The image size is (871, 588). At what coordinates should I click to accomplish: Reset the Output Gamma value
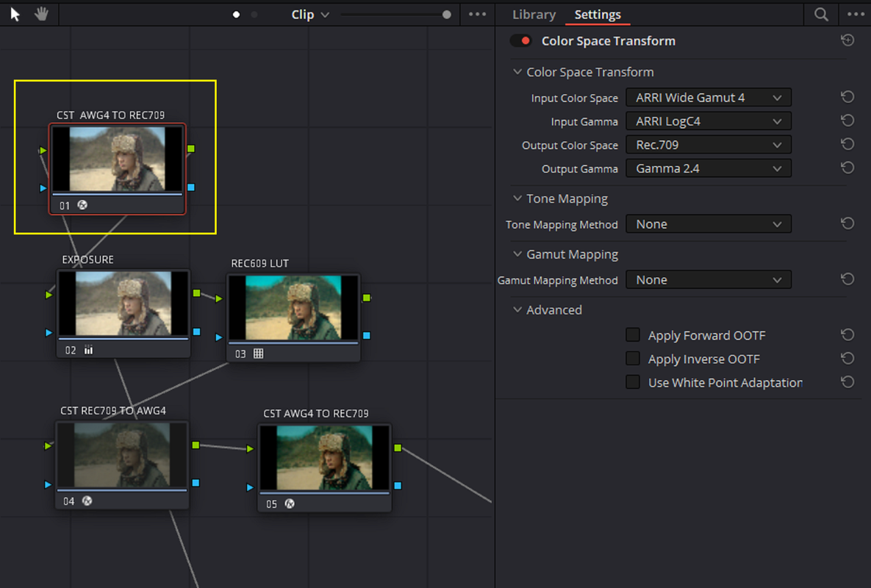point(847,168)
